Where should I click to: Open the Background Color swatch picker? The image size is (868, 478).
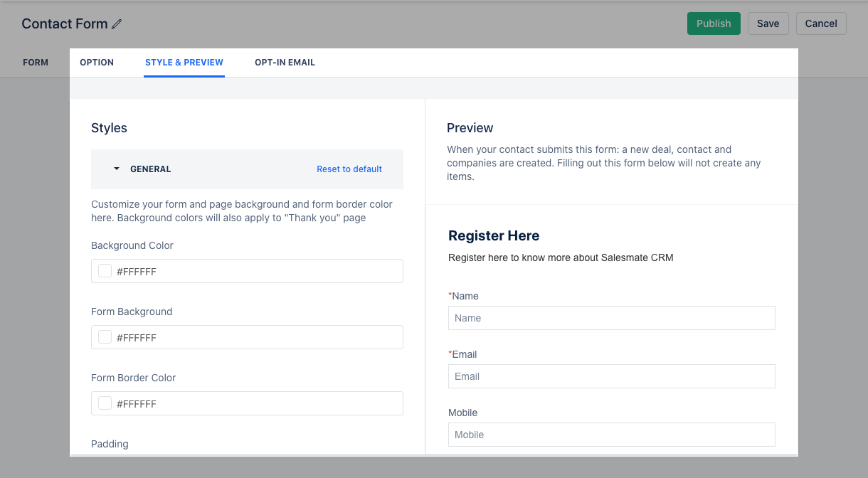point(105,271)
